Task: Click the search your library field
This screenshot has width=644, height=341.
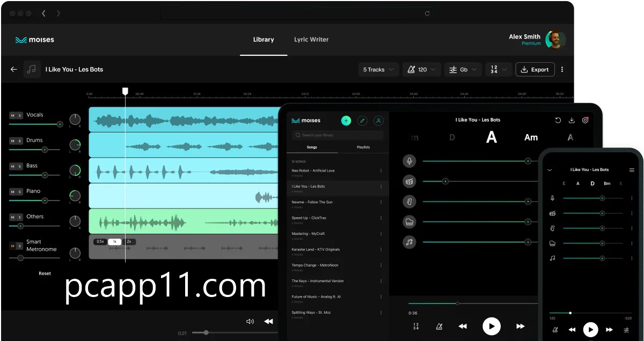Action: click(x=338, y=135)
